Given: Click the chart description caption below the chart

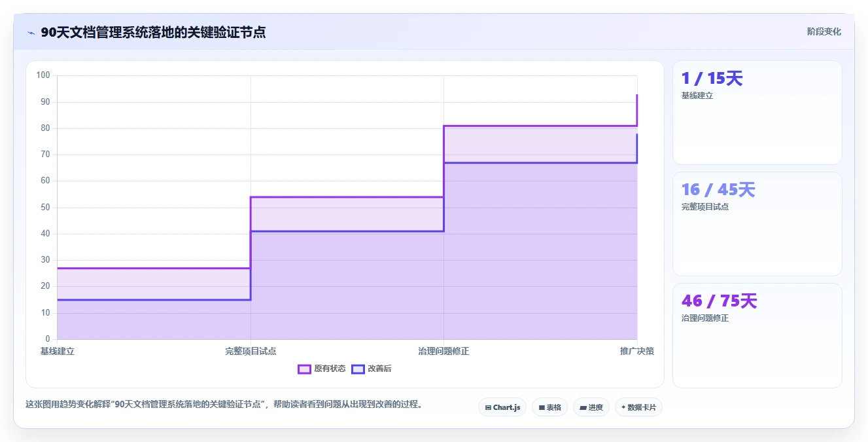Looking at the screenshot, I should coord(224,405).
